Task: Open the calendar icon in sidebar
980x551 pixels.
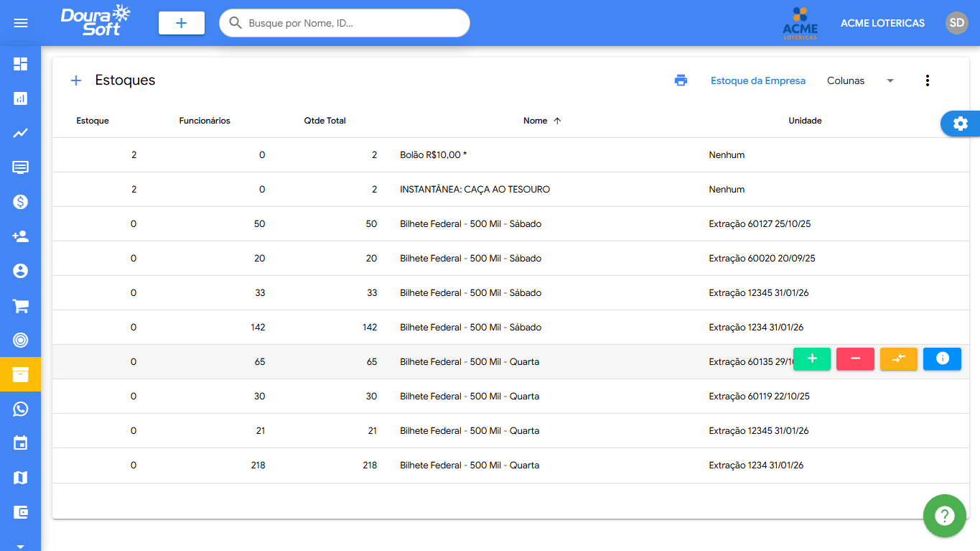Action: 20,443
